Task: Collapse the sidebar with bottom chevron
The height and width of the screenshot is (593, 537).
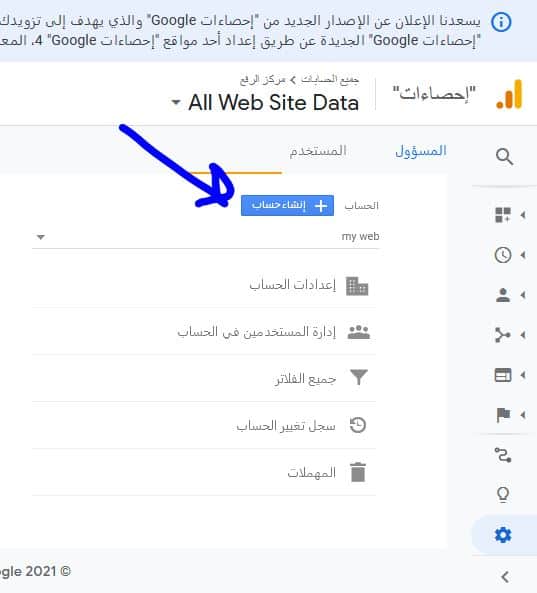Action: pos(504,577)
